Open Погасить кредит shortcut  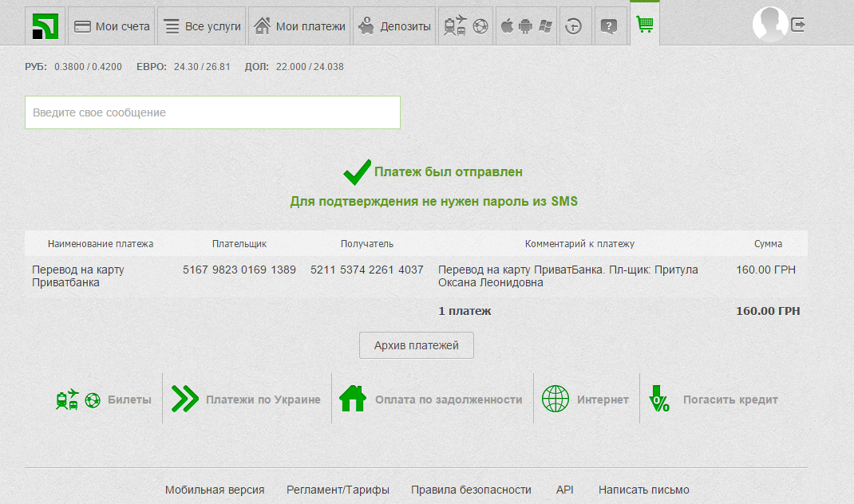click(713, 400)
